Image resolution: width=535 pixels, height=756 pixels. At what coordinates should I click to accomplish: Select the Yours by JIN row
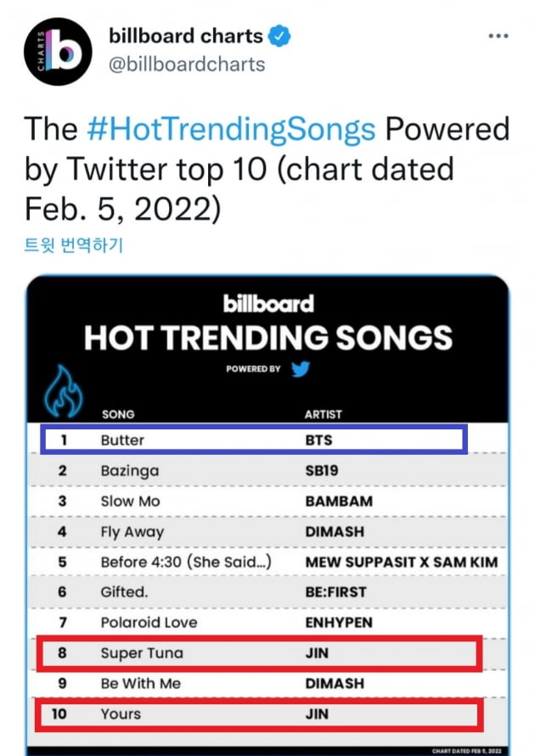pyautogui.click(x=258, y=714)
